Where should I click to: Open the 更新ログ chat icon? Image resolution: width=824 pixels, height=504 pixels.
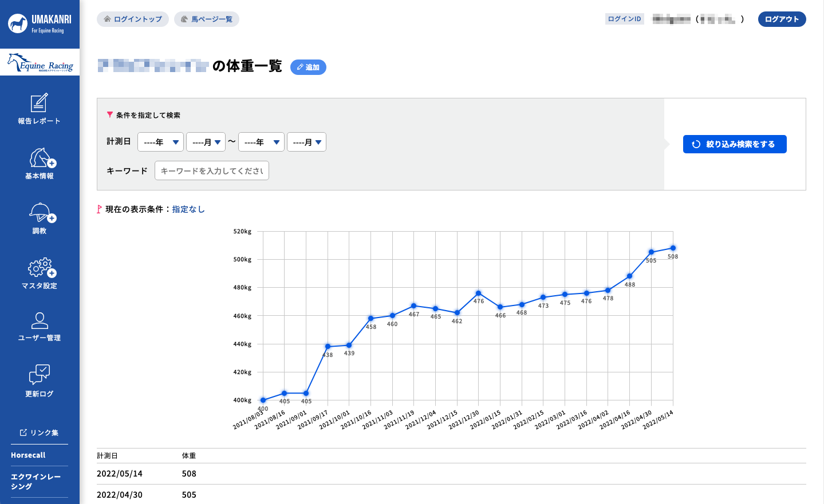[40, 375]
